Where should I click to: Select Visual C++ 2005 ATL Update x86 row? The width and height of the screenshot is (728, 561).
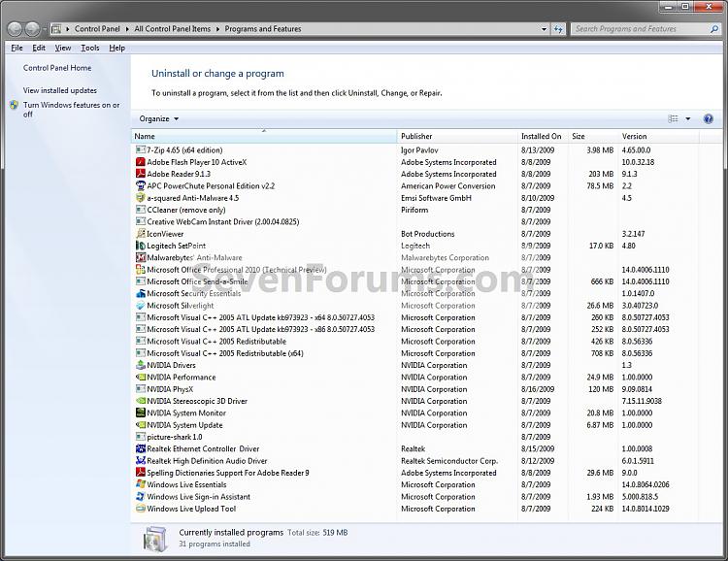(416, 329)
